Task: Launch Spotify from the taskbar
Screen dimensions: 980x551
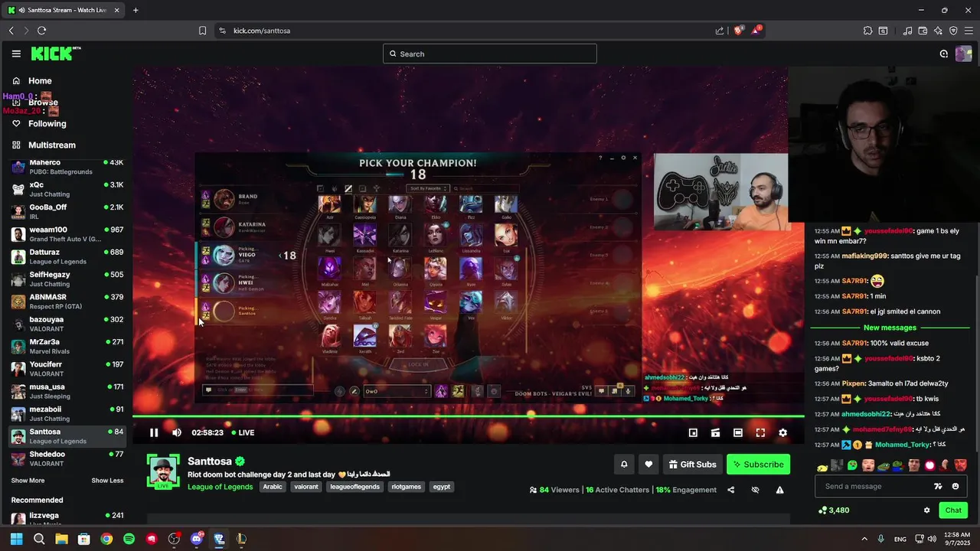Action: tap(129, 539)
